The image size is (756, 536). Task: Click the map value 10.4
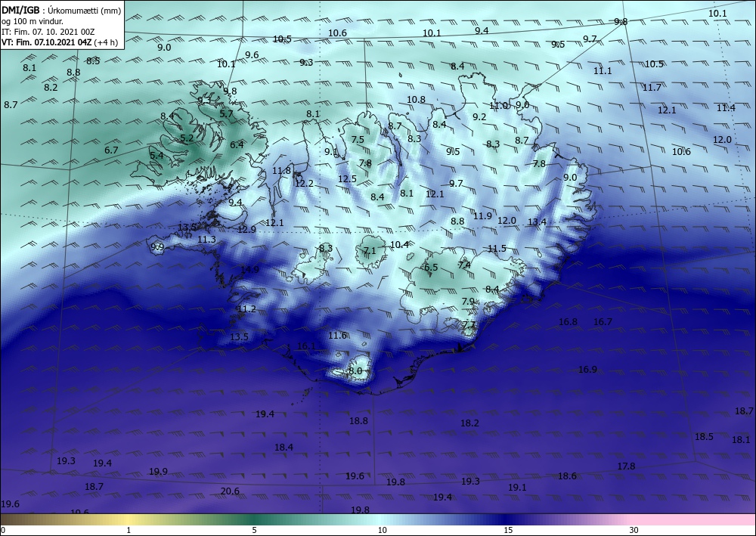pos(399,245)
